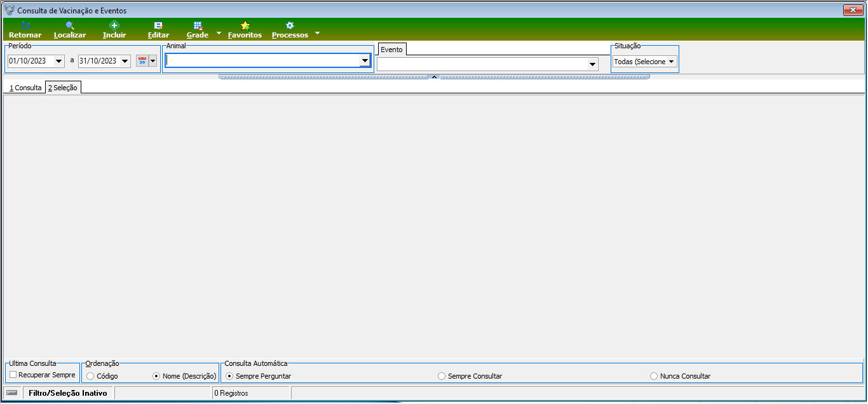The height and width of the screenshot is (404, 868).
Task: Switch to the 2 Seleção tab
Action: tap(63, 88)
